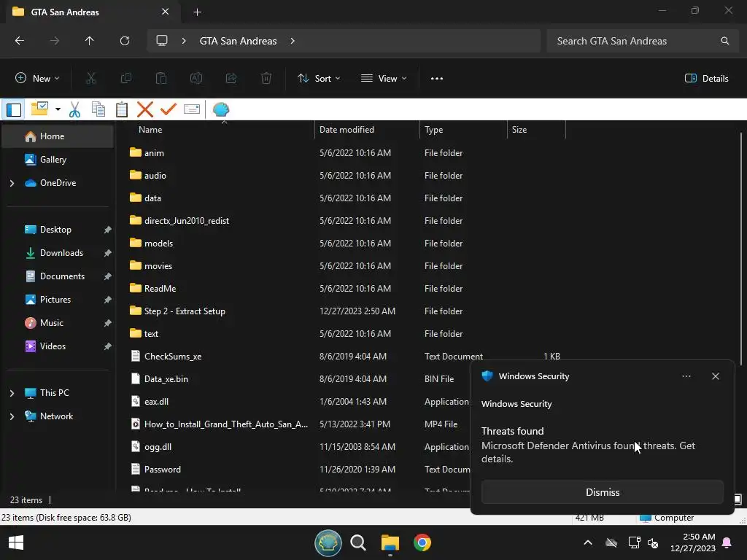Click the blue shell settings icon
The height and width of the screenshot is (560, 747).
click(x=220, y=109)
